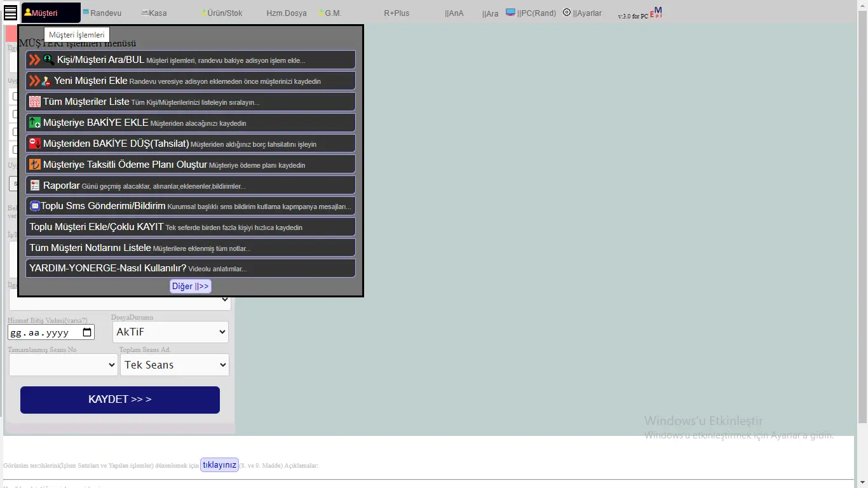Screen dimensions: 868x488
Task: Open the hamburger menu icon
Action: point(10,13)
